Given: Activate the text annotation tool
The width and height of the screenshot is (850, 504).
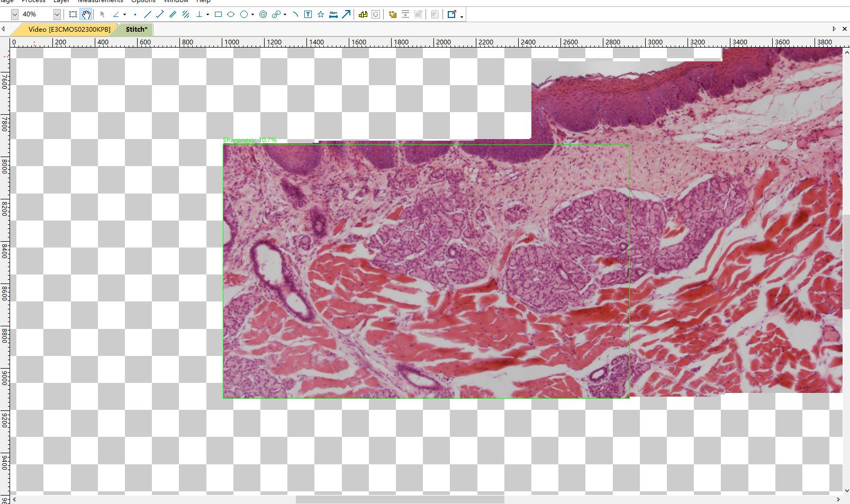Looking at the screenshot, I should click(x=308, y=15).
